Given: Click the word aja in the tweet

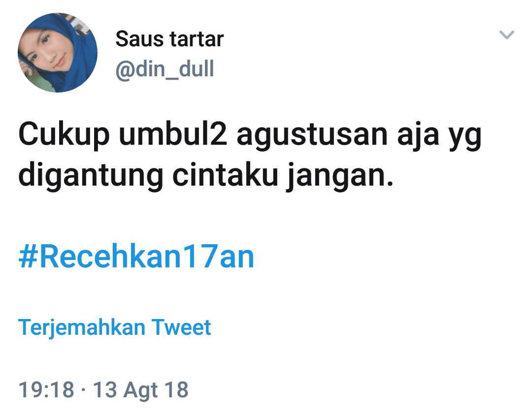Looking at the screenshot, I should tap(418, 136).
